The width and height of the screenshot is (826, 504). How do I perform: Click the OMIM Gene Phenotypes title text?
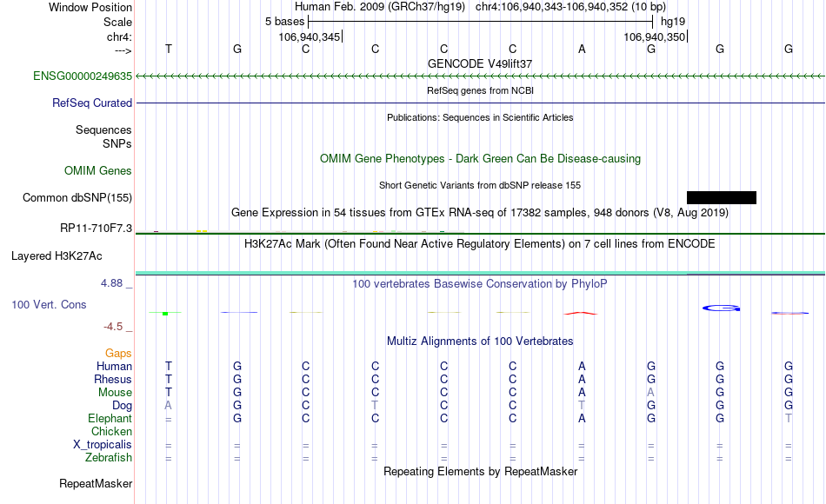pyautogui.click(x=480, y=158)
